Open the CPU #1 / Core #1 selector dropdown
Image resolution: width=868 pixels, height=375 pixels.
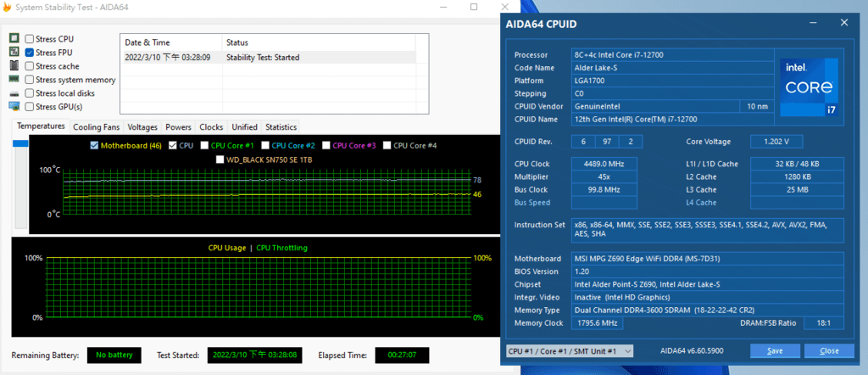(570, 351)
